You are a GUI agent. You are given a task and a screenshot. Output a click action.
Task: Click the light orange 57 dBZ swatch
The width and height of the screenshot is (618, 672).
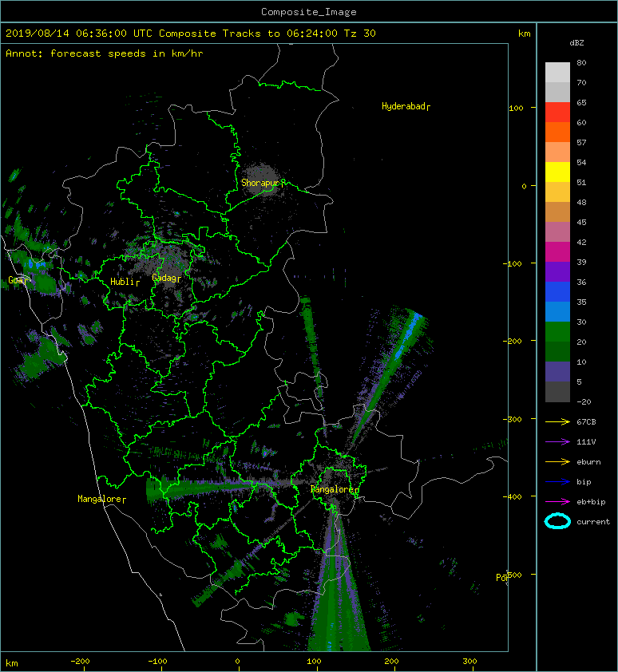tap(557, 152)
